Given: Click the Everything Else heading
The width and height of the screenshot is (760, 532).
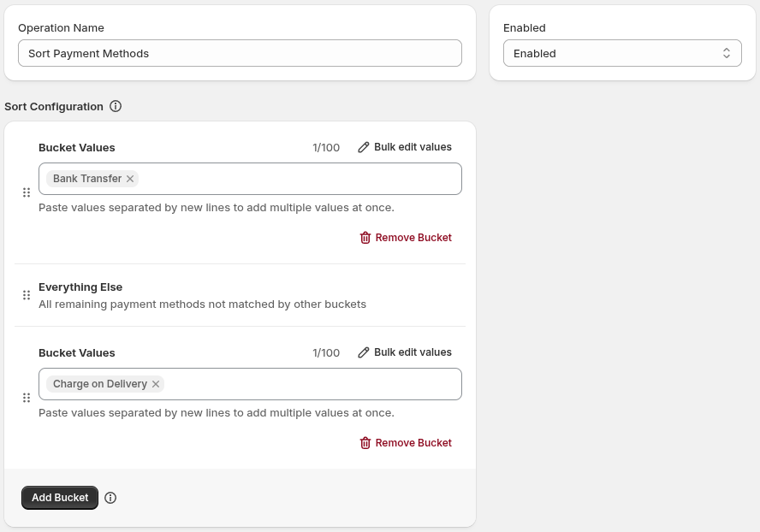Looking at the screenshot, I should (x=80, y=287).
